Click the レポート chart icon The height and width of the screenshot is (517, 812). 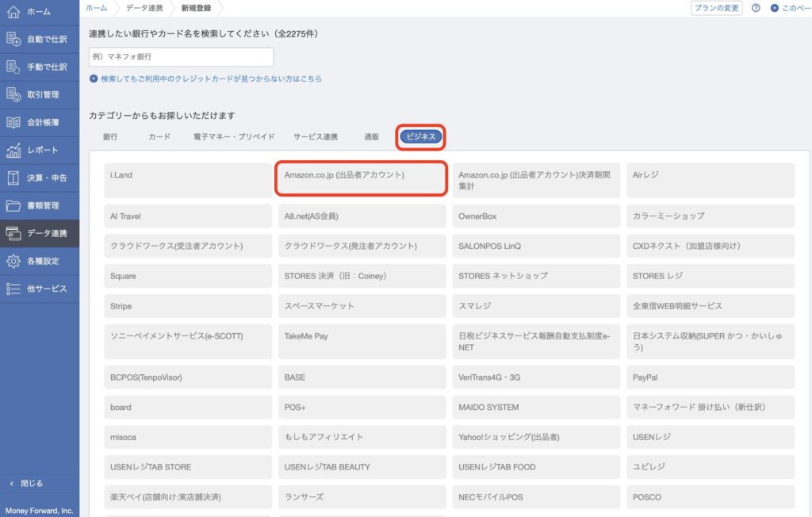coord(13,150)
